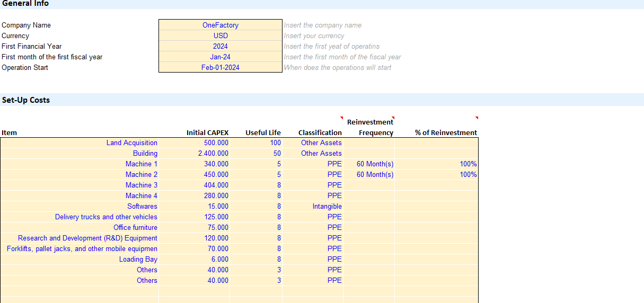Select Building's Other Assets classification cell

pyautogui.click(x=313, y=153)
